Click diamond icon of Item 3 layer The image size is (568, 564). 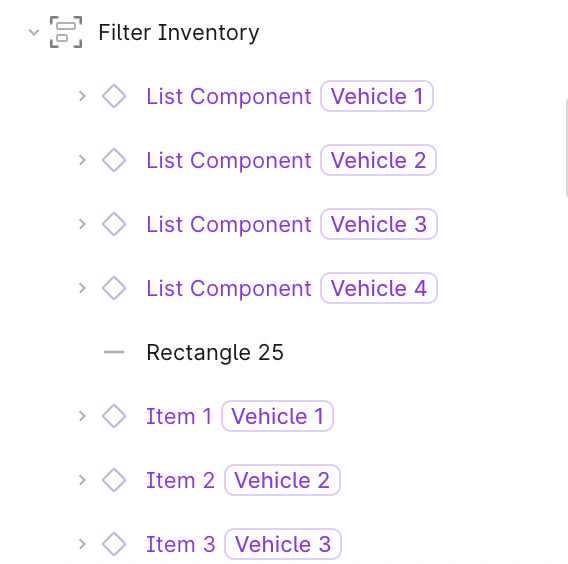pos(114,544)
